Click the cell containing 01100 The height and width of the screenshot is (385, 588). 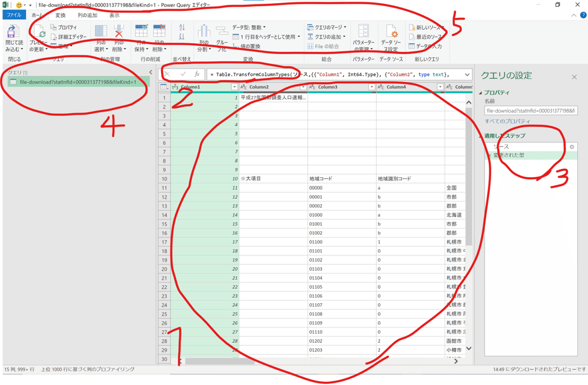pos(342,242)
